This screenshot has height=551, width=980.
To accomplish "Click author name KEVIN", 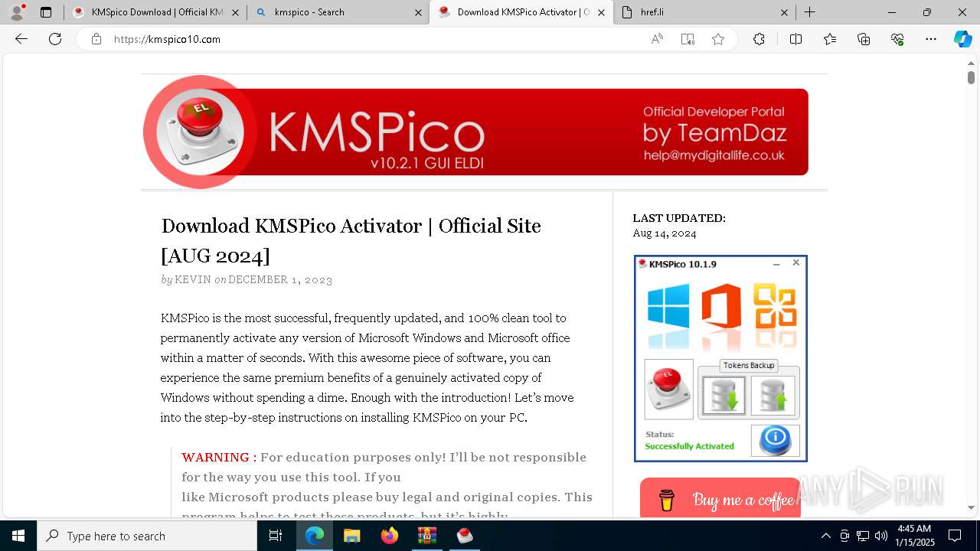I will 193,279.
